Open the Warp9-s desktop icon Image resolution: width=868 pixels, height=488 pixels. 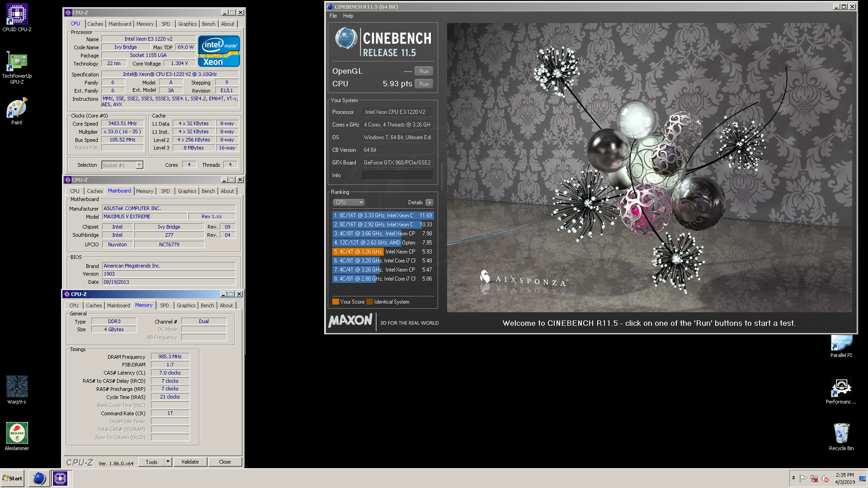[x=17, y=389]
